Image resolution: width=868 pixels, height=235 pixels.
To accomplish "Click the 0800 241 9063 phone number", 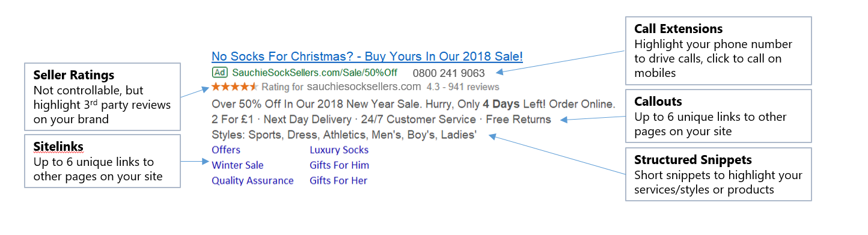I will [x=448, y=73].
